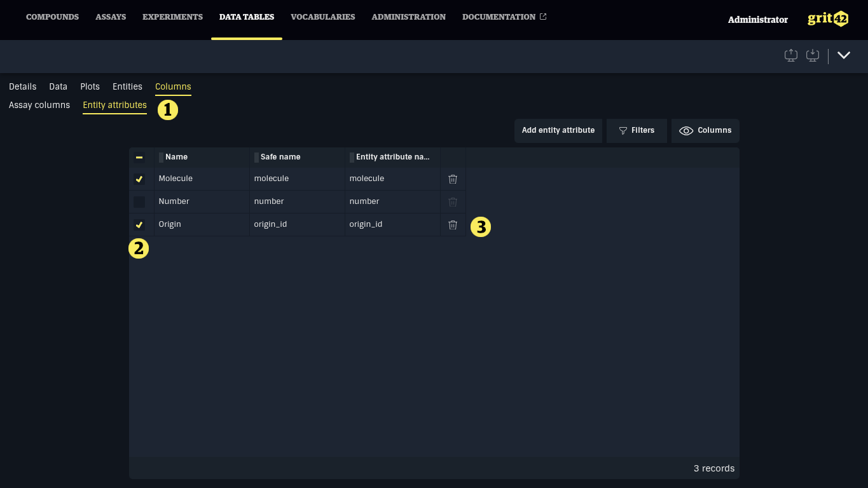Open Documentation external link
Screen dimensions: 868x488
[x=504, y=17]
